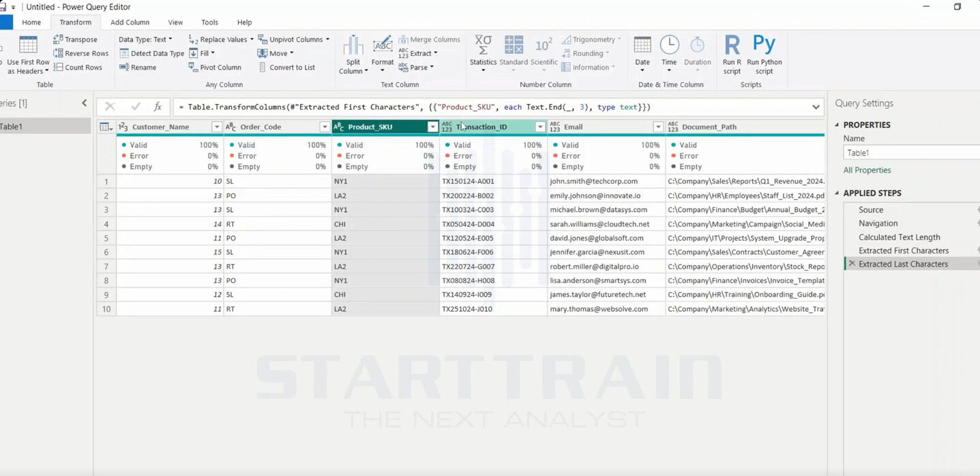
Task: Open Statistics in Number Column group
Action: coord(483,55)
